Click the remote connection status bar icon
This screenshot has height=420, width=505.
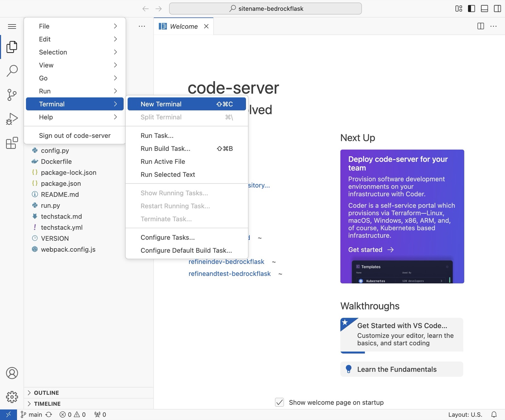click(x=9, y=415)
